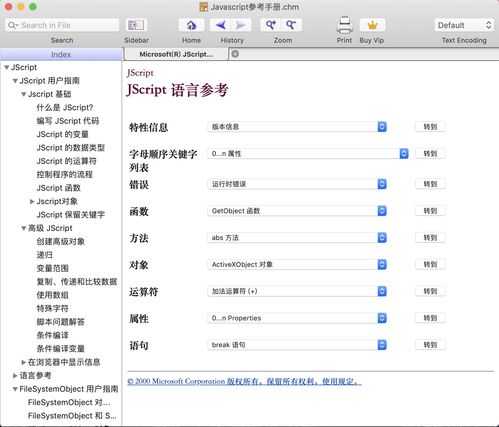Screen dimensions: 499x427
Task: Open the ActiveXObject 对象 dropdown
Action: coord(297,264)
